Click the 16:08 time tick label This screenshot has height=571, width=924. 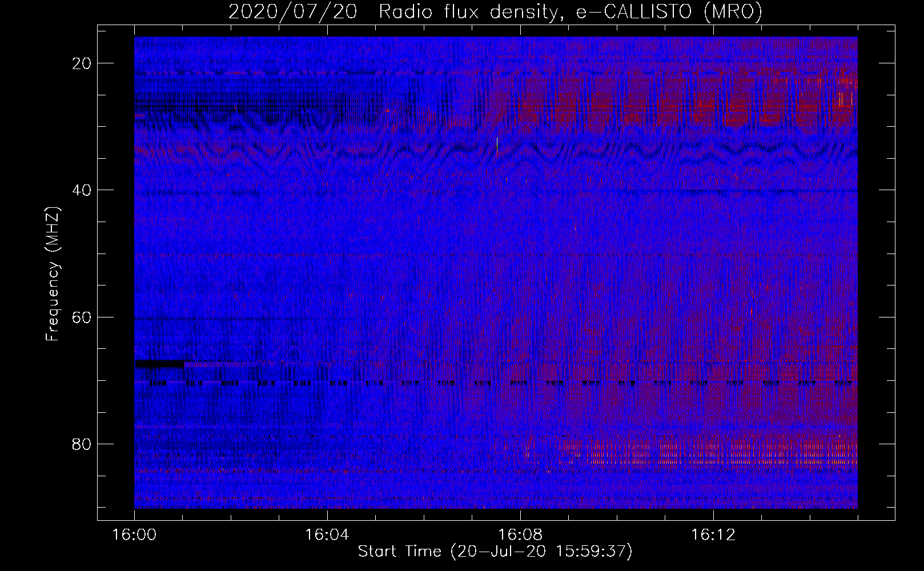520,535
